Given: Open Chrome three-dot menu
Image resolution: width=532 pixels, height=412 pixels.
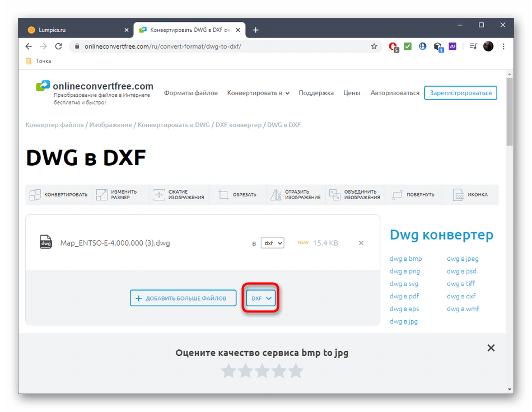Looking at the screenshot, I should pos(503,46).
